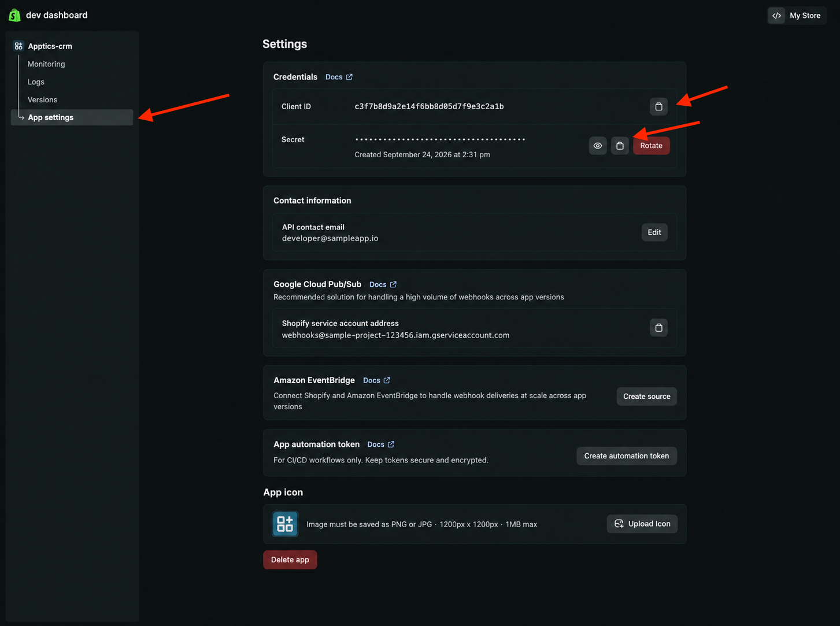Copy the Secret to clipboard
This screenshot has height=626, width=840.
click(620, 146)
